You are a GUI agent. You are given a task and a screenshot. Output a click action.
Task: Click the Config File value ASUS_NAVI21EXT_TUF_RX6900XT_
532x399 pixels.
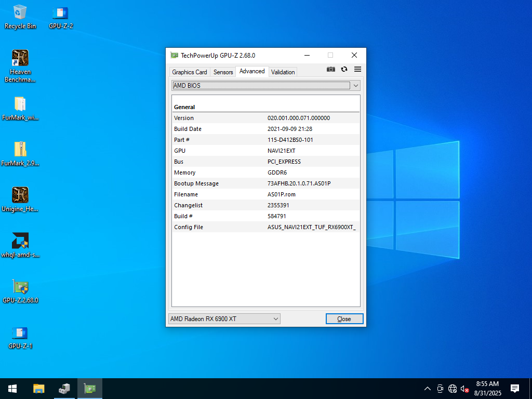312,227
